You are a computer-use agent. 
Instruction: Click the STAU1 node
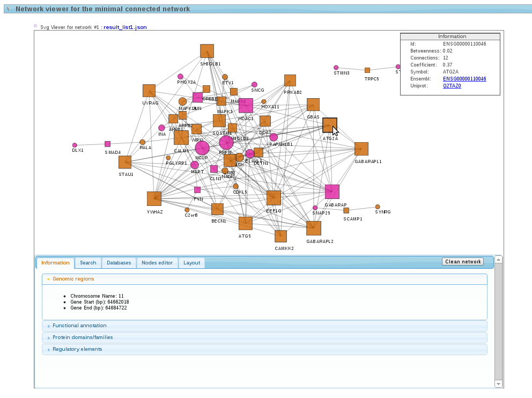pos(125,162)
